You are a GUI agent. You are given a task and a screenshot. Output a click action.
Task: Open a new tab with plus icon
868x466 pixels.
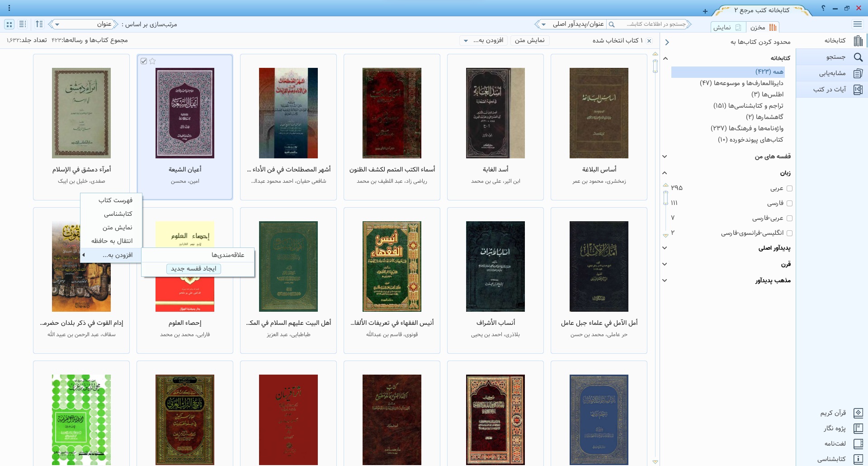pos(705,11)
